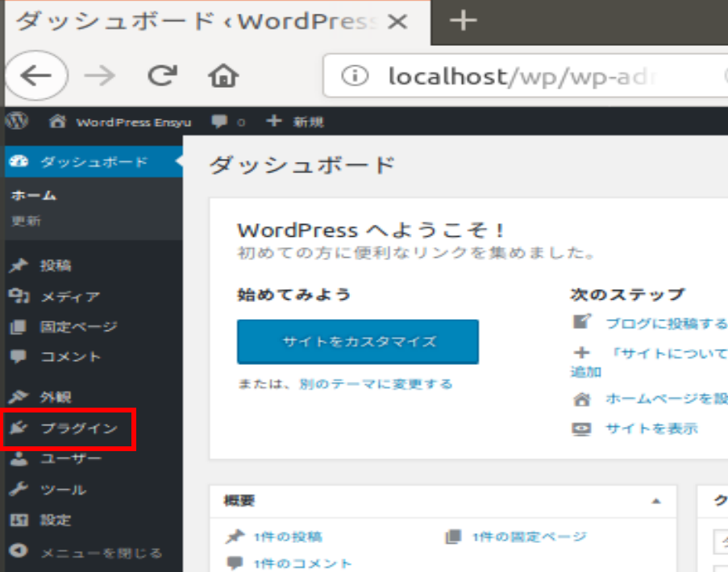Click the speech bubble icon for コメント
Image resolution: width=728 pixels, height=572 pixels.
coord(18,356)
